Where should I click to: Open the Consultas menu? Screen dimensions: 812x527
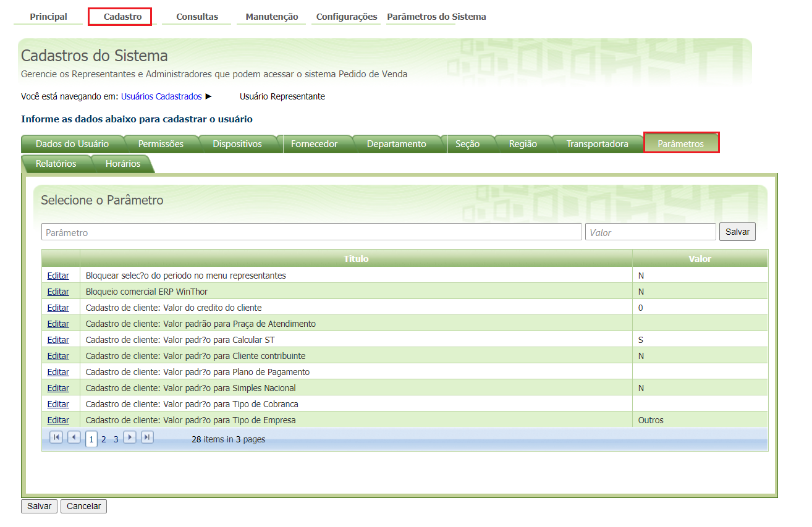[197, 17]
